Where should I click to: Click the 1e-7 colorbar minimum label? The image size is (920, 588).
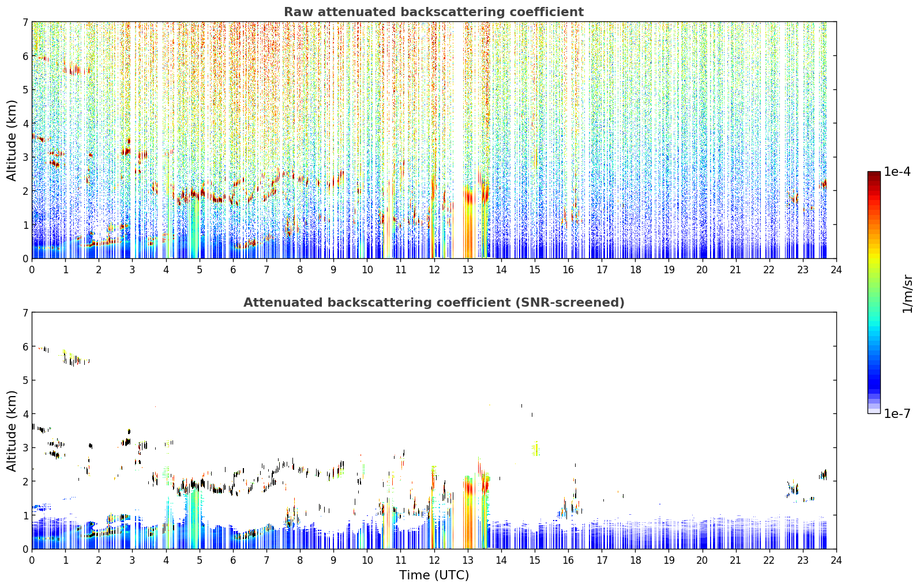coord(898,413)
